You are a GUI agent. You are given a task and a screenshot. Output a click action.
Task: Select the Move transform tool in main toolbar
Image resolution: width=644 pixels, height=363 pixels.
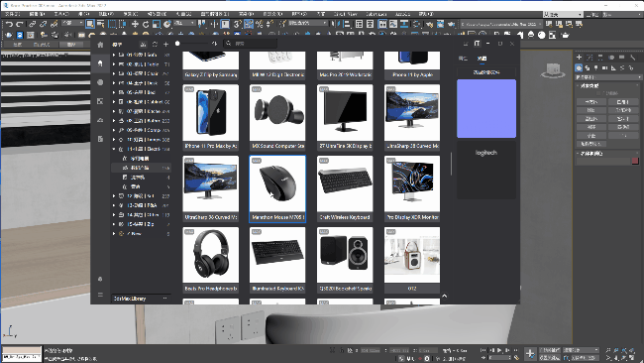(x=135, y=24)
